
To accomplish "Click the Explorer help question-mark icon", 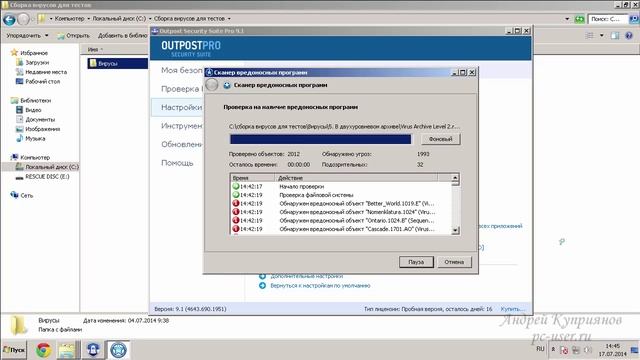I will [629, 36].
